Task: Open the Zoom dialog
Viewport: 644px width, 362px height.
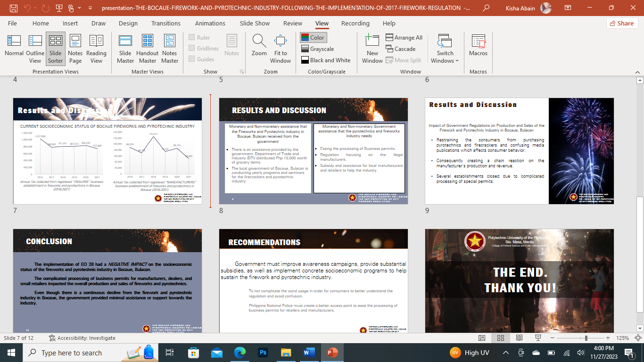Action: click(x=259, y=45)
